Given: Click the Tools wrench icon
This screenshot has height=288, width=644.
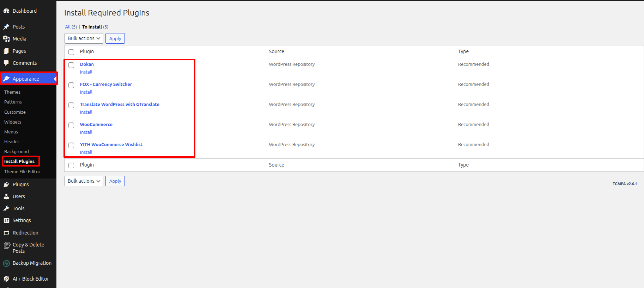Looking at the screenshot, I should tap(6, 208).
